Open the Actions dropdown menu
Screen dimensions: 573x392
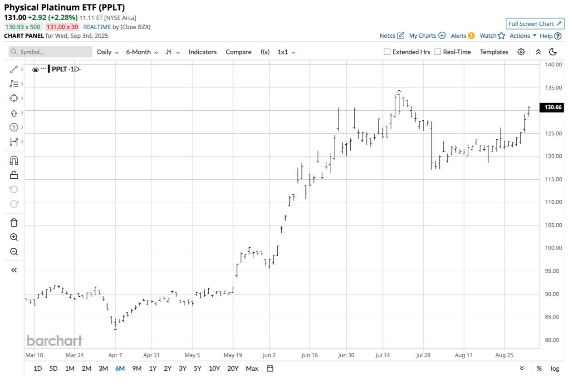(523, 35)
